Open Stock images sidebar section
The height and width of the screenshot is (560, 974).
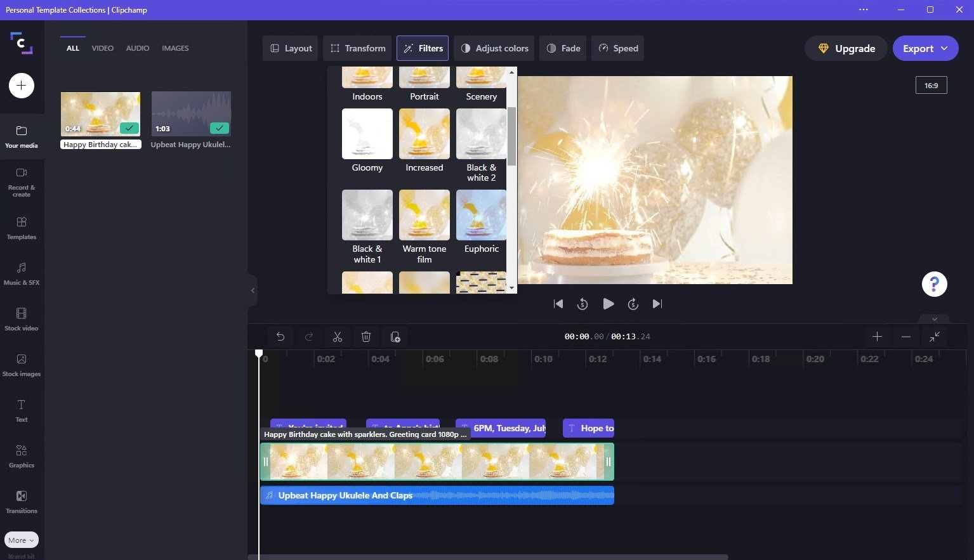point(22,365)
